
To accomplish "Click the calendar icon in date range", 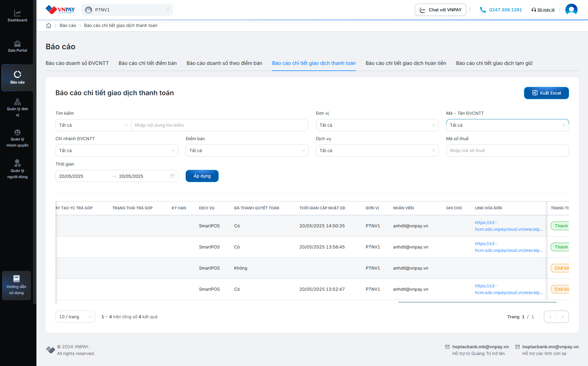I will (172, 176).
